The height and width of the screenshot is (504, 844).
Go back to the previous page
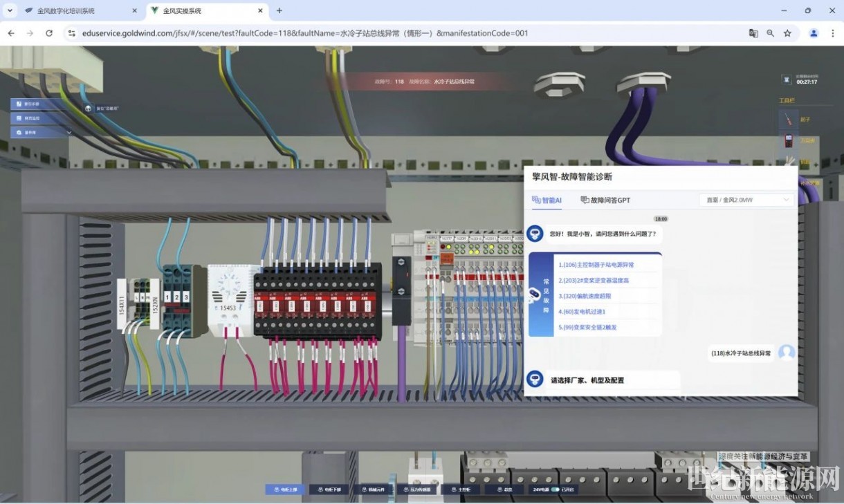pyautogui.click(x=11, y=33)
